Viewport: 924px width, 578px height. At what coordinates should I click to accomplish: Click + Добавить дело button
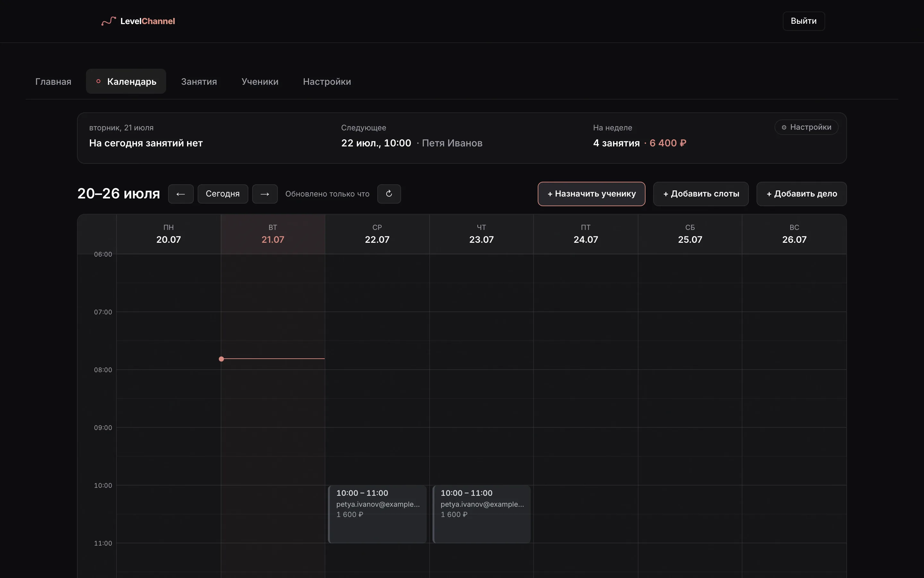pyautogui.click(x=801, y=194)
